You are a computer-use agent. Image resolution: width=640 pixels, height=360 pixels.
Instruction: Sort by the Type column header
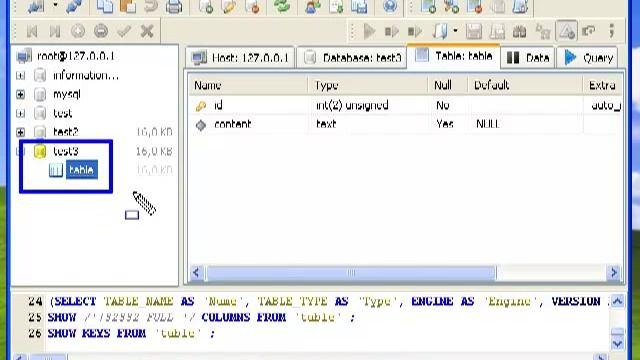click(x=367, y=85)
